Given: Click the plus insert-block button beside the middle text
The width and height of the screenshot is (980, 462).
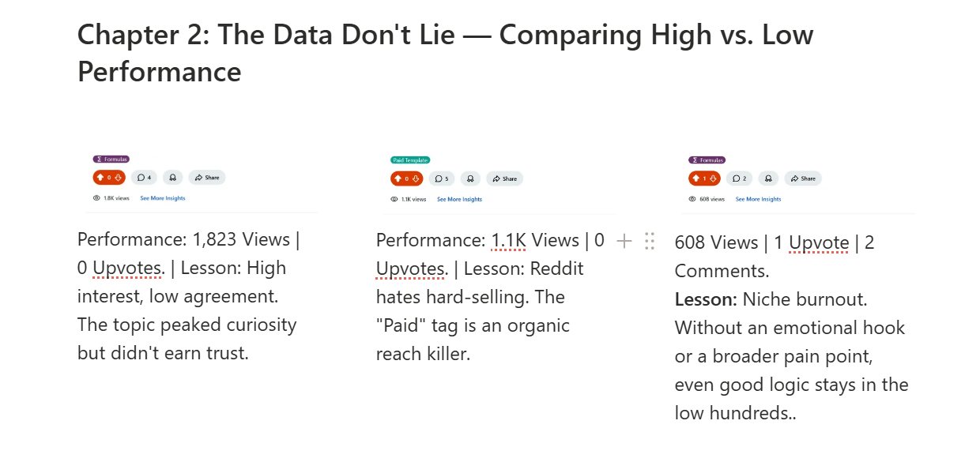Looking at the screenshot, I should 624,241.
